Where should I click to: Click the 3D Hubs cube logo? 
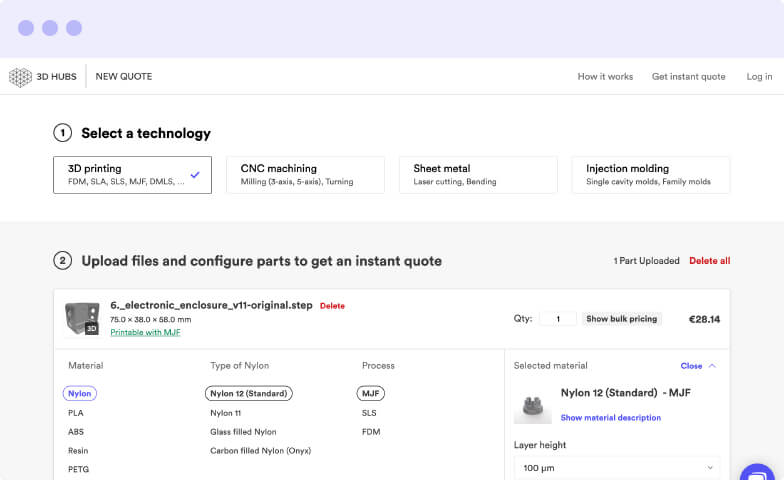tap(20, 77)
